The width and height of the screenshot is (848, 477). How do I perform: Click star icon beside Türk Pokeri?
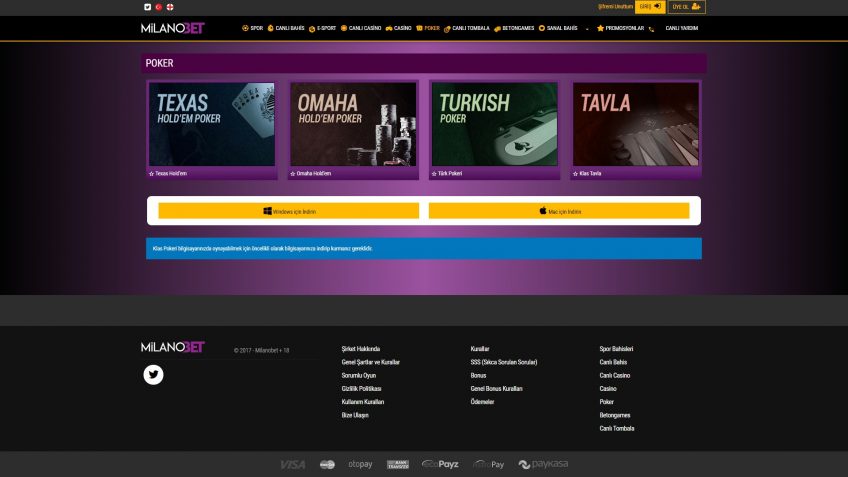click(x=434, y=174)
